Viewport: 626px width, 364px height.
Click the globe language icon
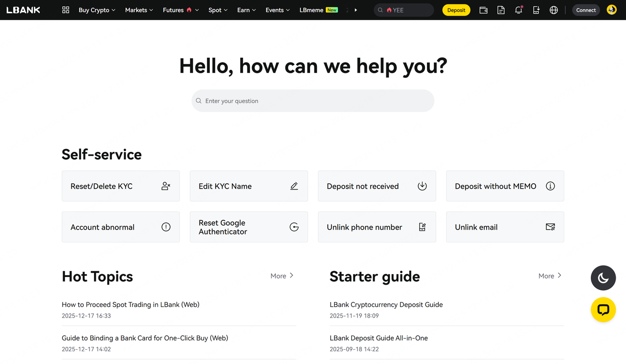click(554, 10)
